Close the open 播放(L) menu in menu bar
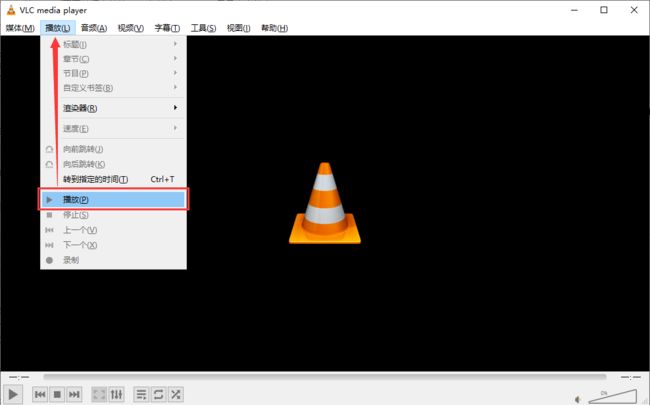This screenshot has height=405, width=650. (x=58, y=28)
